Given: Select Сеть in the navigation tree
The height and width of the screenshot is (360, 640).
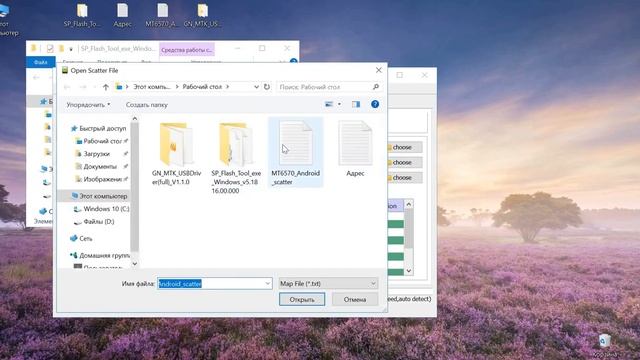Looking at the screenshot, I should point(81,238).
